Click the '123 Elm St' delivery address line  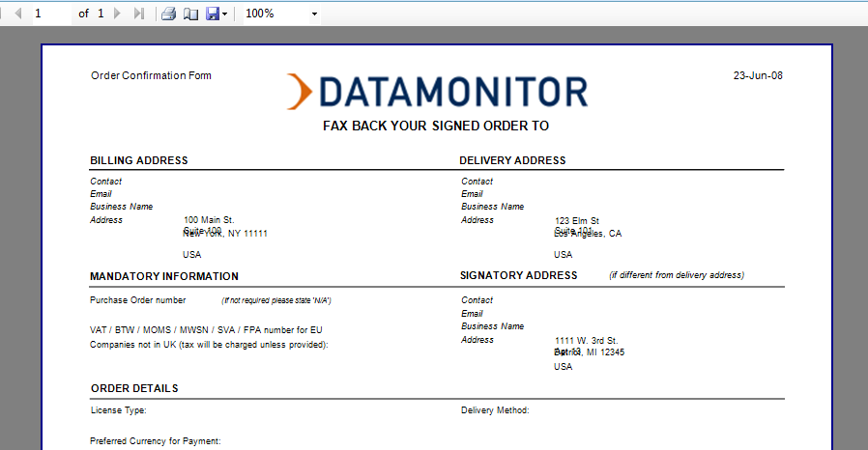click(x=577, y=220)
